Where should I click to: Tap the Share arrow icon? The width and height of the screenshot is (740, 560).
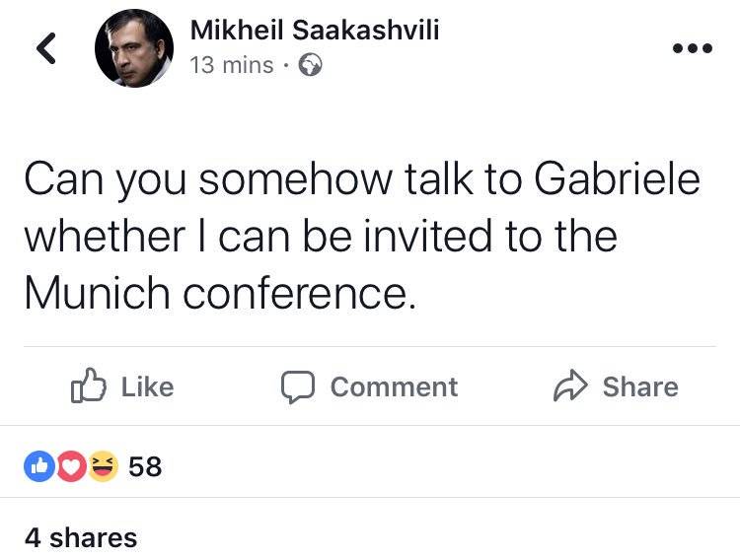pos(569,386)
